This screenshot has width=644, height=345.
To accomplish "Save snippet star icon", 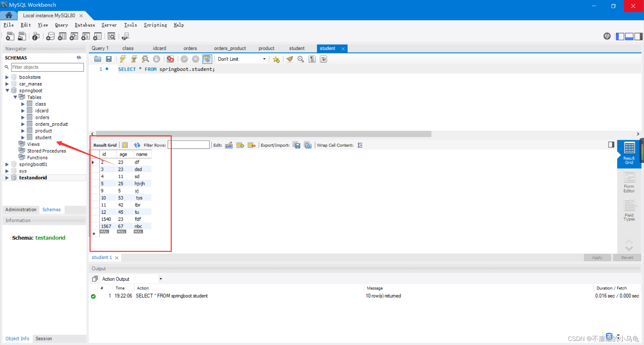I will pyautogui.click(x=276, y=59).
